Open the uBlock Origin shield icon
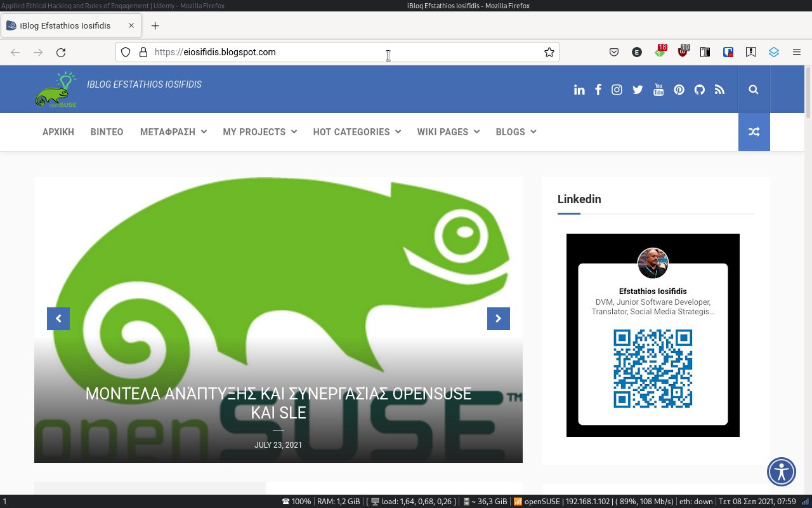 (683, 51)
